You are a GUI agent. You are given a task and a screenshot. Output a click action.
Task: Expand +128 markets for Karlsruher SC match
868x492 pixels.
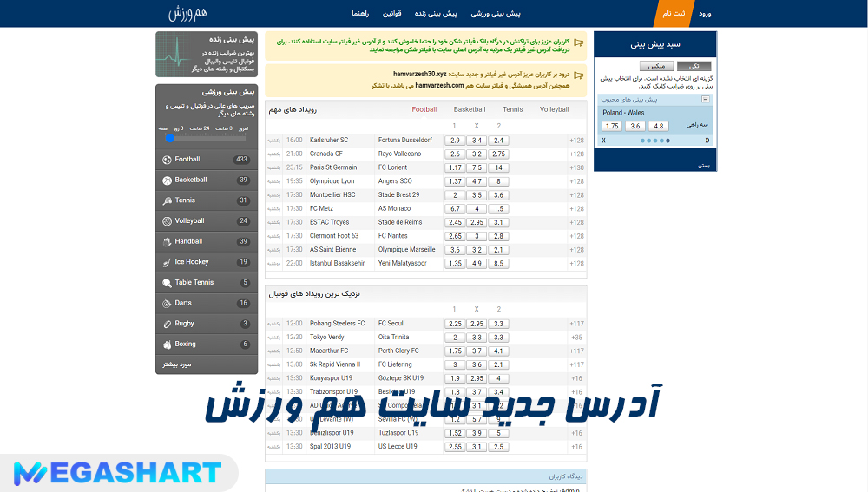tap(577, 141)
